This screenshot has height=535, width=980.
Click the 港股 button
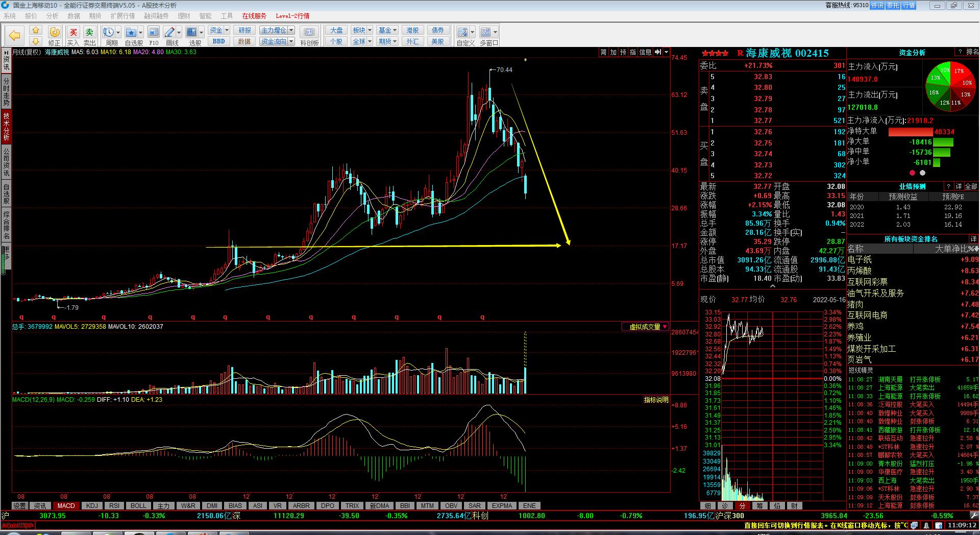click(x=412, y=30)
